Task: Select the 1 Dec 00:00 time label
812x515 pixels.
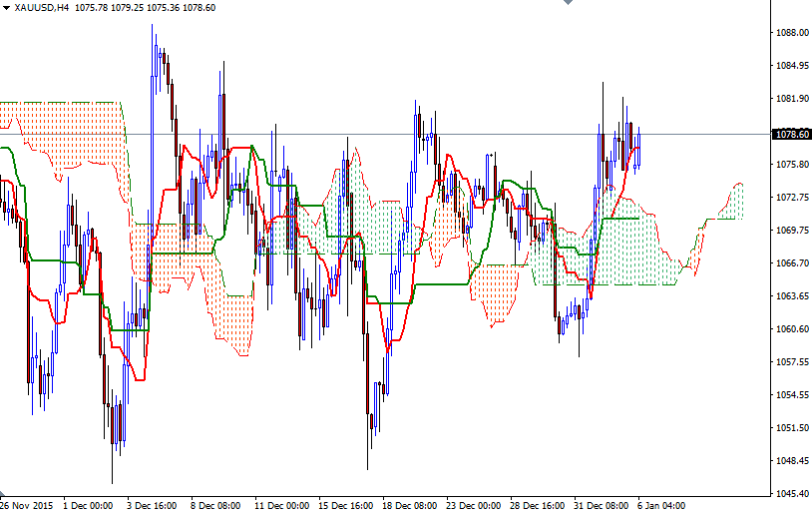Action: tap(89, 506)
